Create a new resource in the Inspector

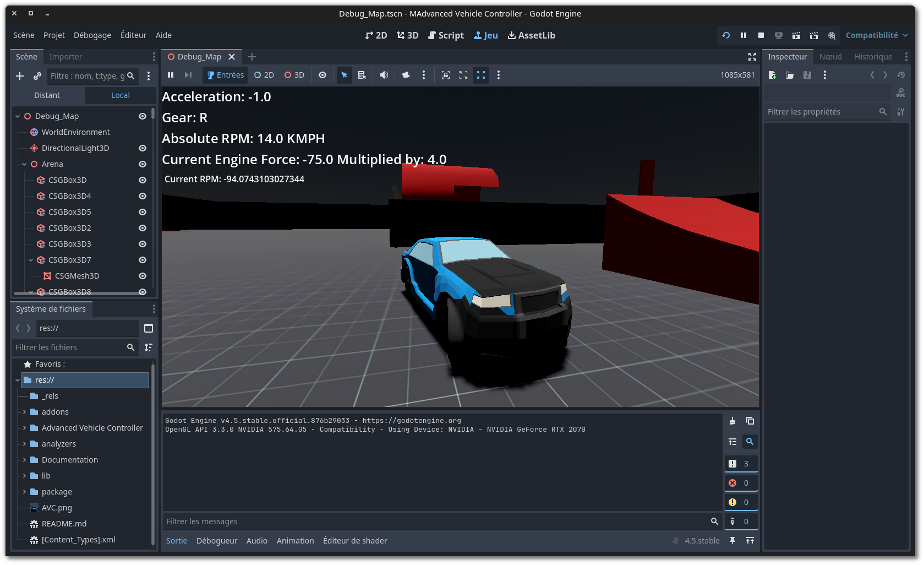(772, 75)
